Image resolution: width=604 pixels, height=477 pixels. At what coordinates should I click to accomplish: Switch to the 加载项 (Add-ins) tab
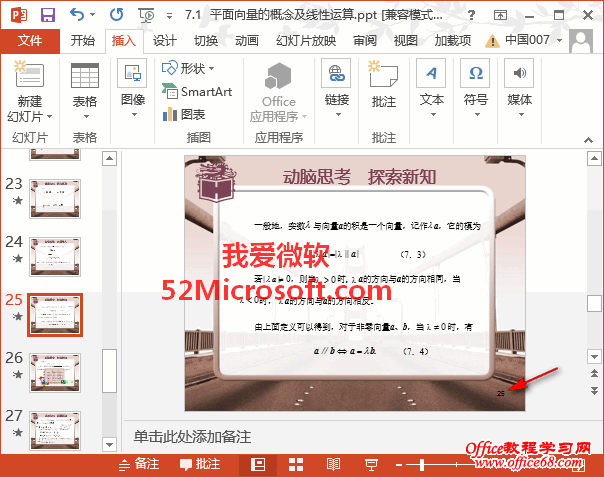[x=453, y=40]
